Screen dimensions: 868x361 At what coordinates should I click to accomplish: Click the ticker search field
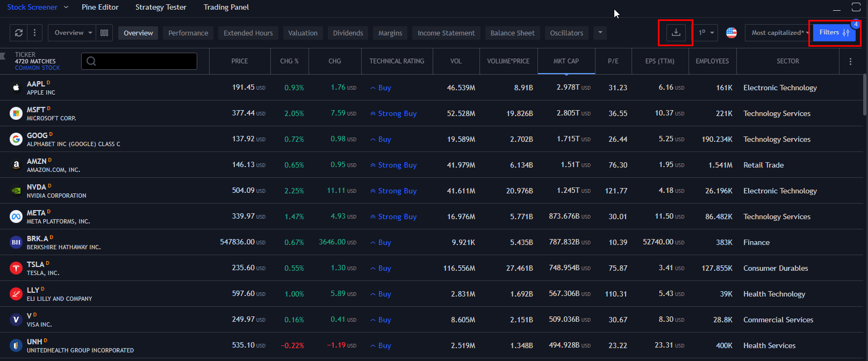(139, 61)
